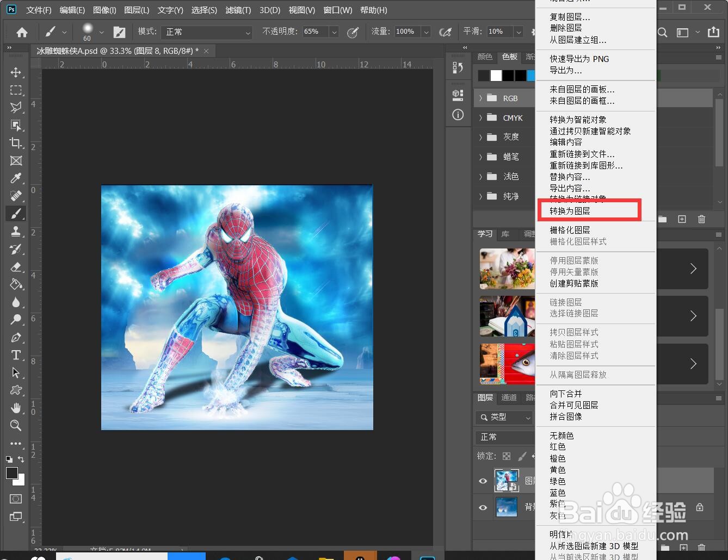This screenshot has height=560, width=728.
Task: Switch to the 通道 tab
Action: pyautogui.click(x=509, y=397)
